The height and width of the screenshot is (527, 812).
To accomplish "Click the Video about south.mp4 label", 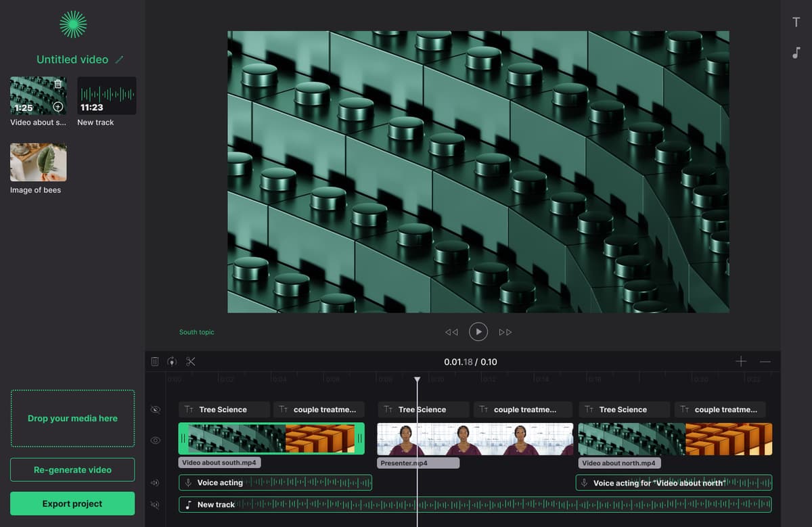I will (x=220, y=463).
